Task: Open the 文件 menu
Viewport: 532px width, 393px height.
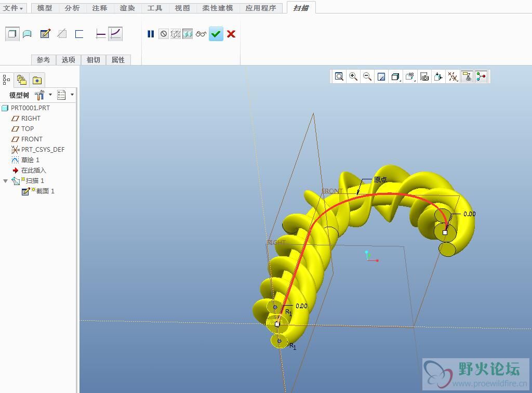Action: click(x=13, y=8)
